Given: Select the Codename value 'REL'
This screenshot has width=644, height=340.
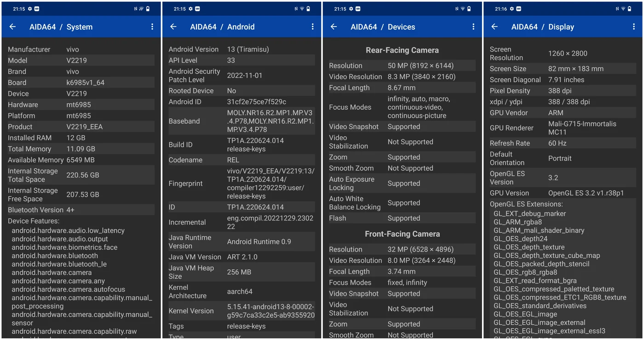Looking at the screenshot, I should tap(233, 160).
